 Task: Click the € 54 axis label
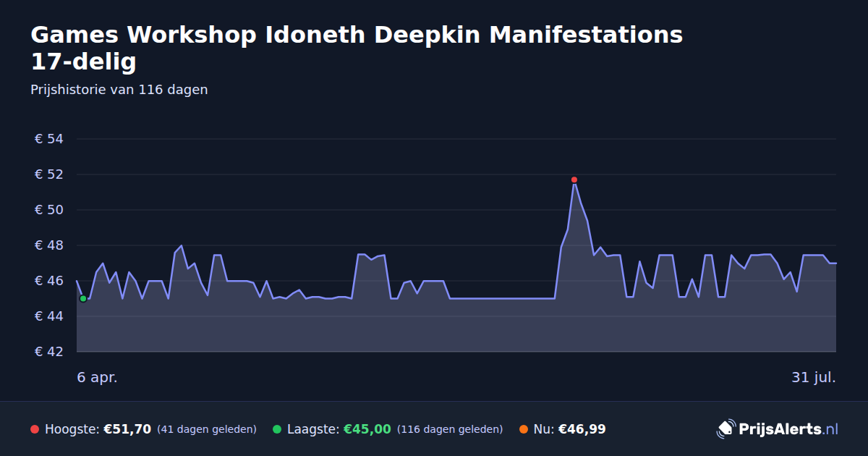(x=49, y=139)
